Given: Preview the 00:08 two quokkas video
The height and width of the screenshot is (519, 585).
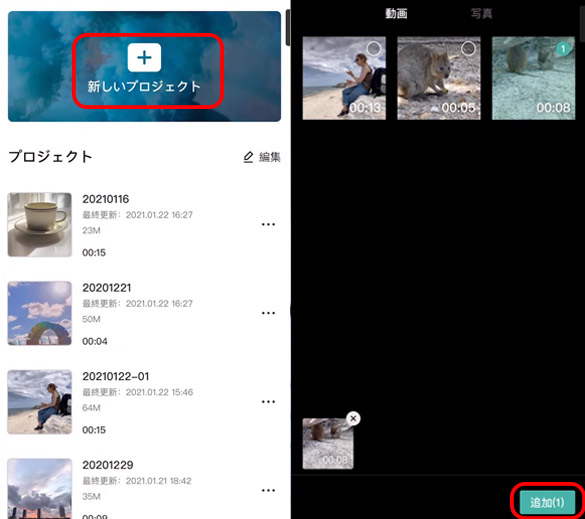Looking at the screenshot, I should [x=534, y=78].
